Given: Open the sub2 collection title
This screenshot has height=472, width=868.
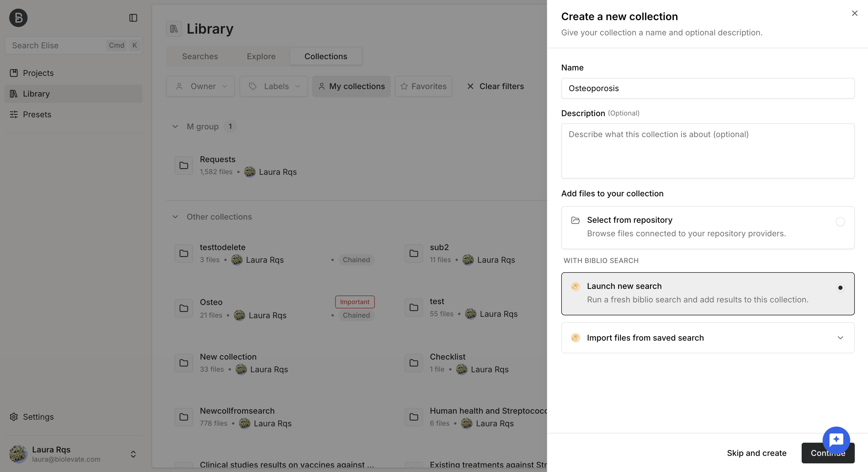Looking at the screenshot, I should pos(439,247).
